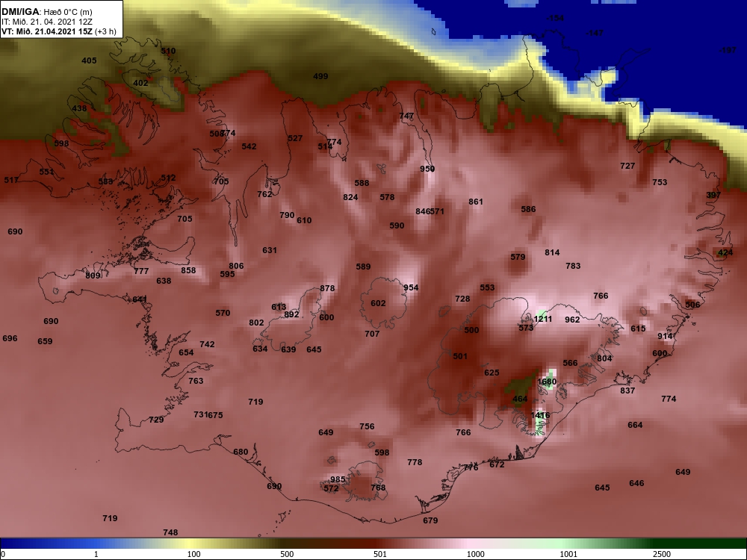Screen dimensions: 747x560
Task: Select the 861 map value
Action: click(476, 202)
